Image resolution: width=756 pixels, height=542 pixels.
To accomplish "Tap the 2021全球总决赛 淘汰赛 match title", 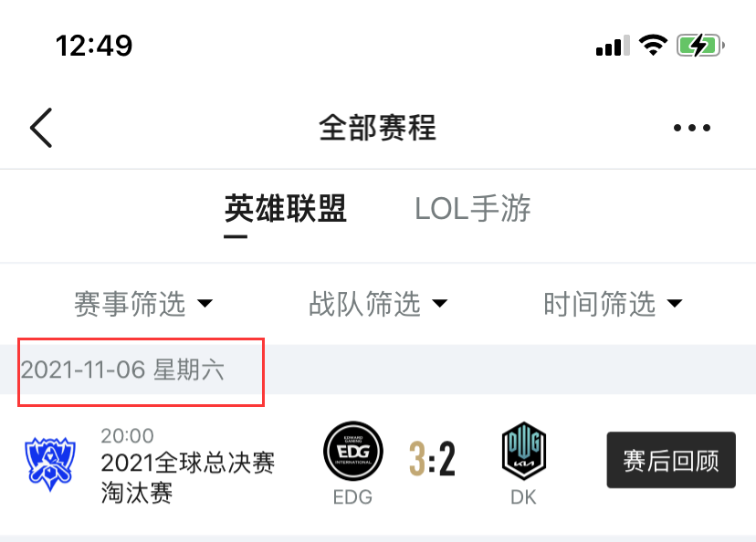I will coord(187,477).
